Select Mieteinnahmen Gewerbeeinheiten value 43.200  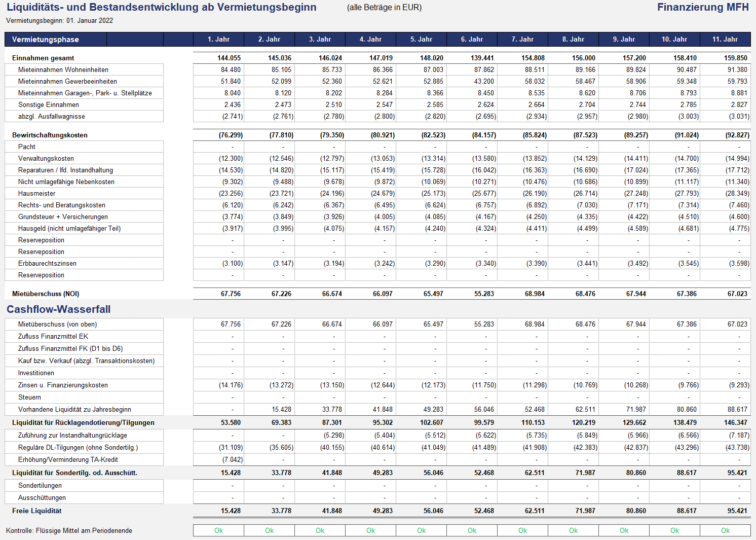(x=483, y=82)
